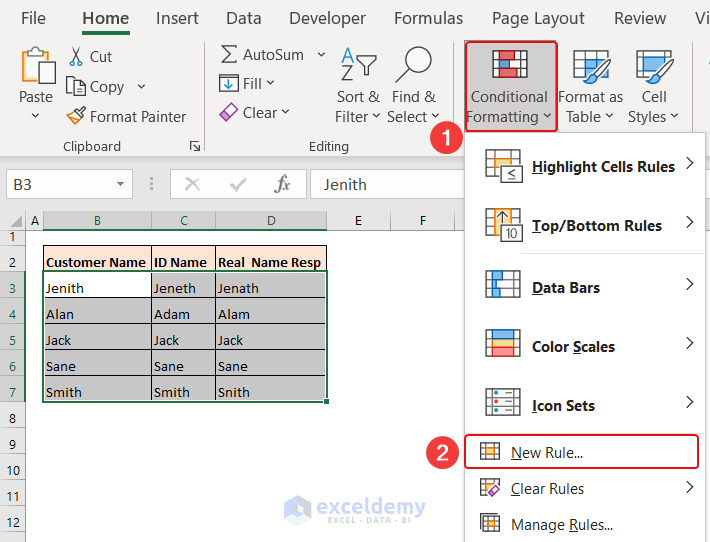Expand the Paste dropdown arrow

coord(35,116)
